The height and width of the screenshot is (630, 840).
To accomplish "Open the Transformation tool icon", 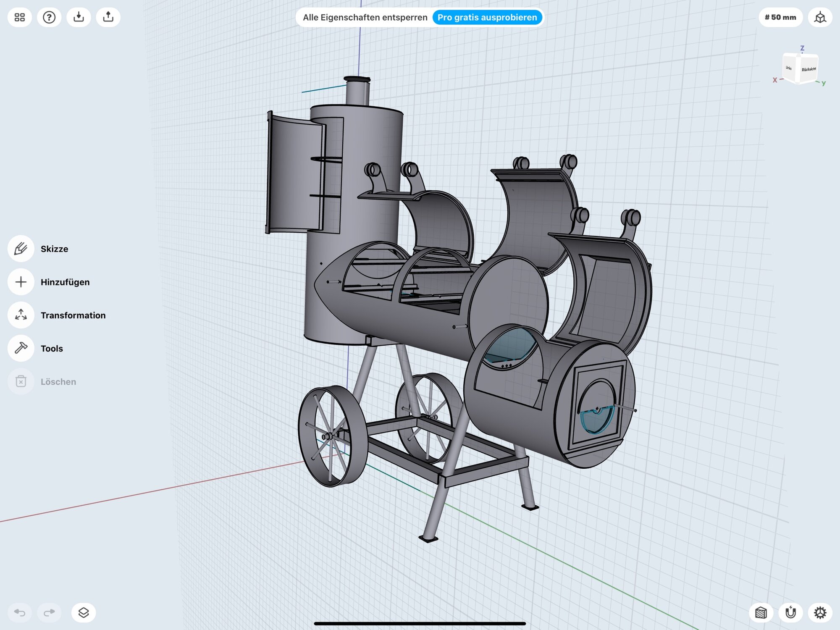I will tap(21, 315).
